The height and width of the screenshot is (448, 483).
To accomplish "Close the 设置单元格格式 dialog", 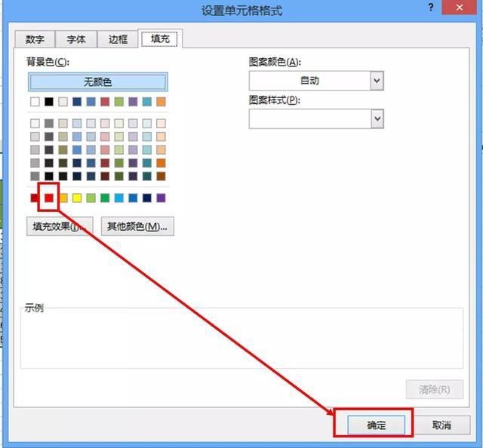I will pyautogui.click(x=460, y=8).
